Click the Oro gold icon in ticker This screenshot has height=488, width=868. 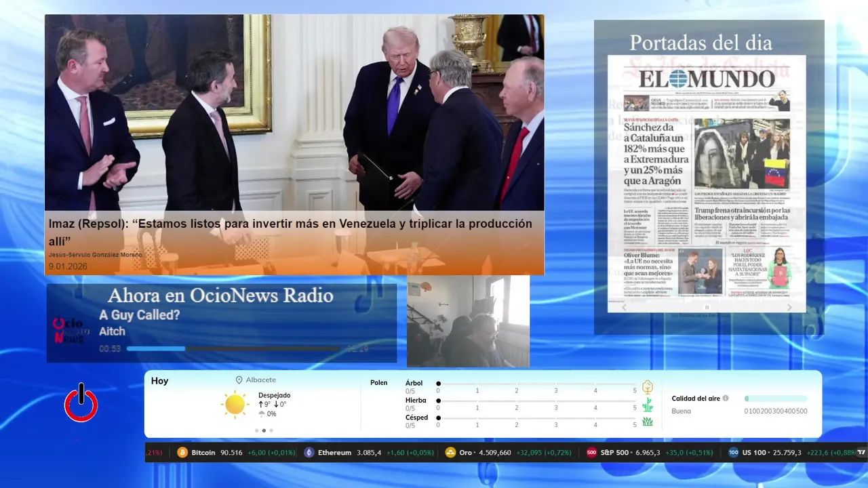coord(450,453)
